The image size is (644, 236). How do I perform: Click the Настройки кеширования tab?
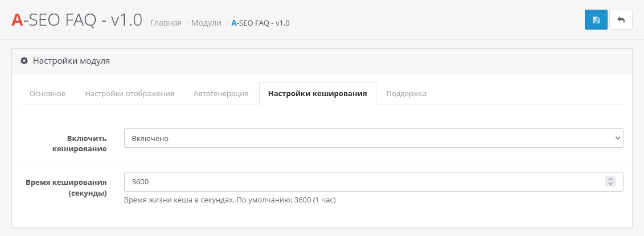(x=317, y=94)
